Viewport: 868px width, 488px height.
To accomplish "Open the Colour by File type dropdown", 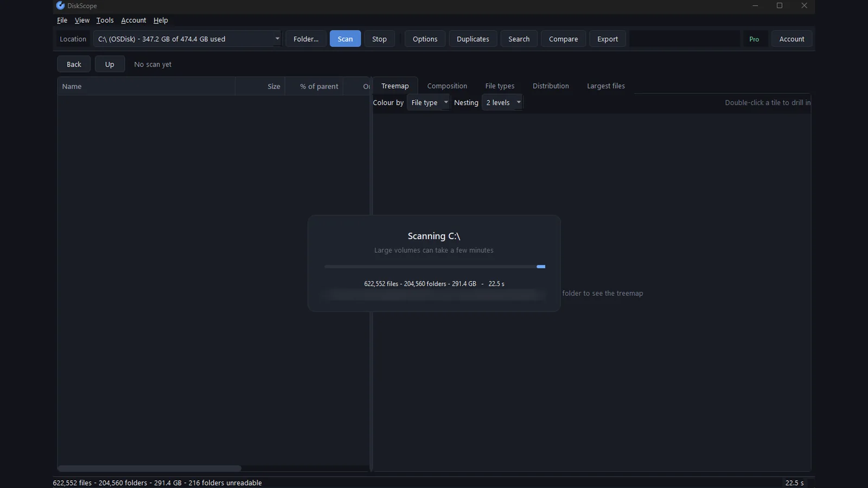I will [429, 102].
